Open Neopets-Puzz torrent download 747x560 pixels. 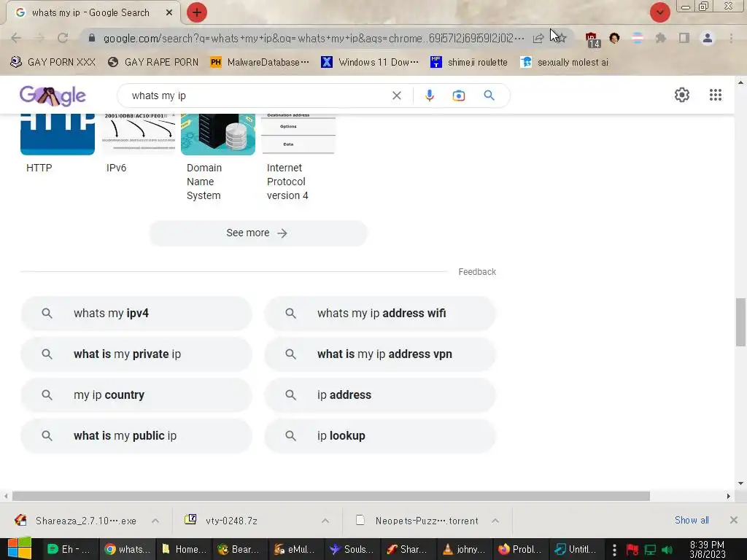pos(417,521)
